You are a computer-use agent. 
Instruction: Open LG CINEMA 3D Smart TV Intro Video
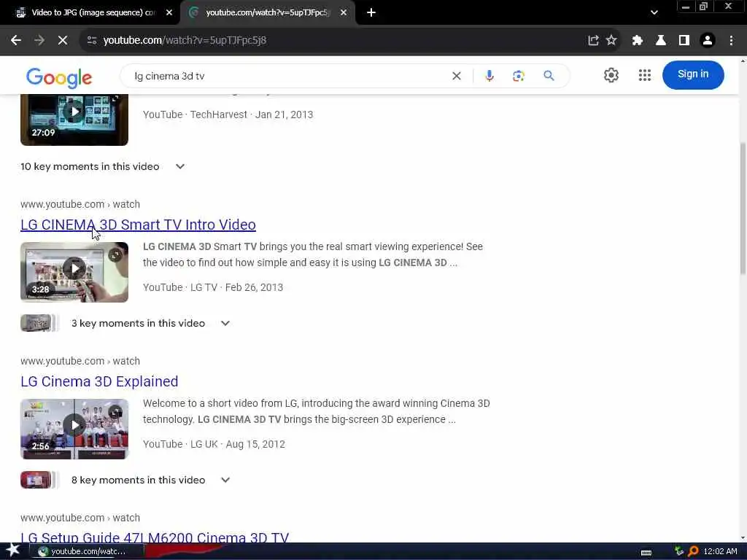click(138, 225)
